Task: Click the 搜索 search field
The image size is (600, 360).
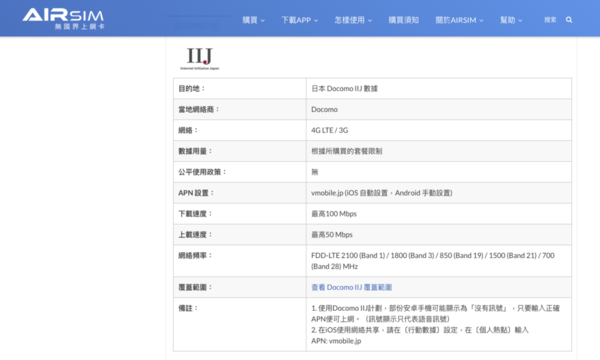Action: click(x=550, y=20)
